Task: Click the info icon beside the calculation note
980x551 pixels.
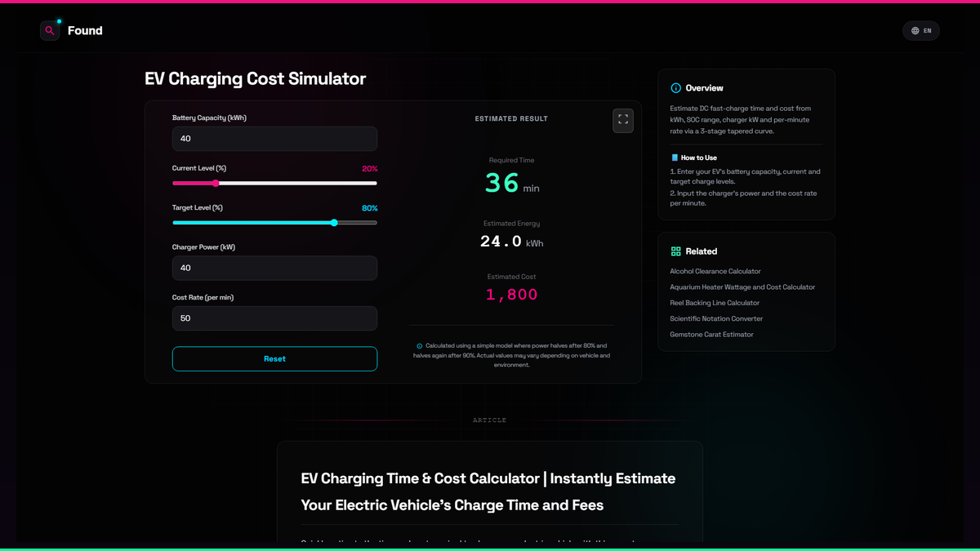Action: coord(420,346)
